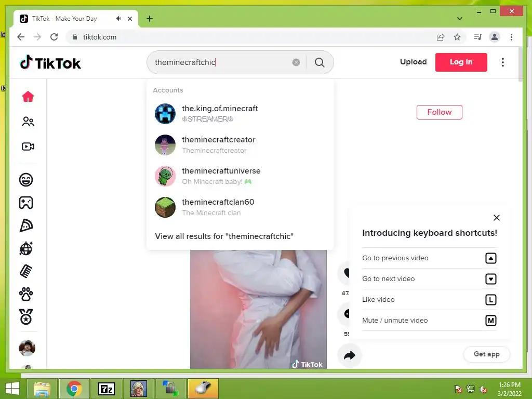Mute tab using speaker icon on tab
This screenshot has height=399, width=532.
[x=118, y=18]
